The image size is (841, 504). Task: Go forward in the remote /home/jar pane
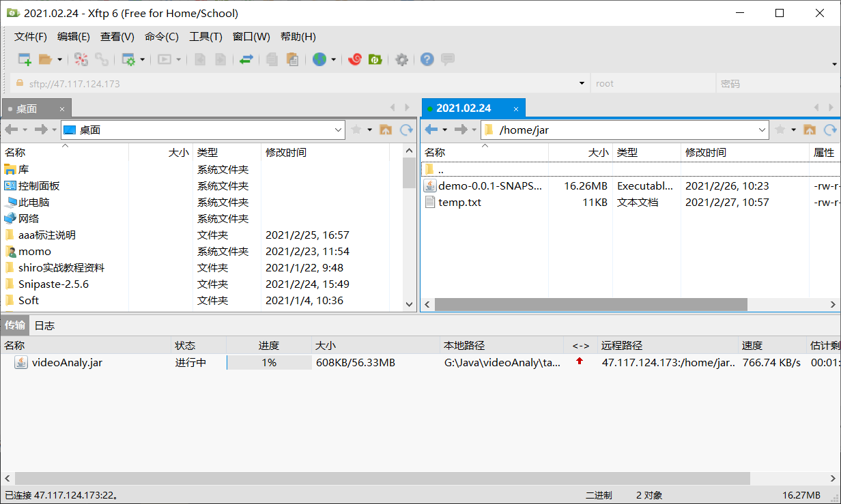[461, 130]
